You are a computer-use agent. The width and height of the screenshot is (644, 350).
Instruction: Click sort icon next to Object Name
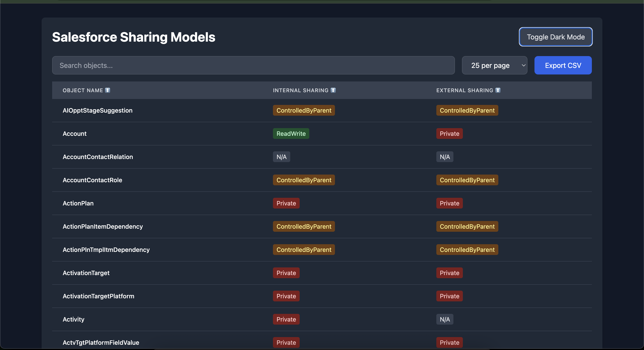coord(108,90)
